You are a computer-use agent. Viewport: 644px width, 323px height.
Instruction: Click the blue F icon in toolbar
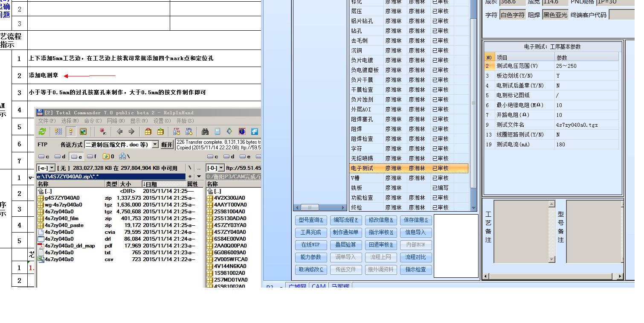254,131
